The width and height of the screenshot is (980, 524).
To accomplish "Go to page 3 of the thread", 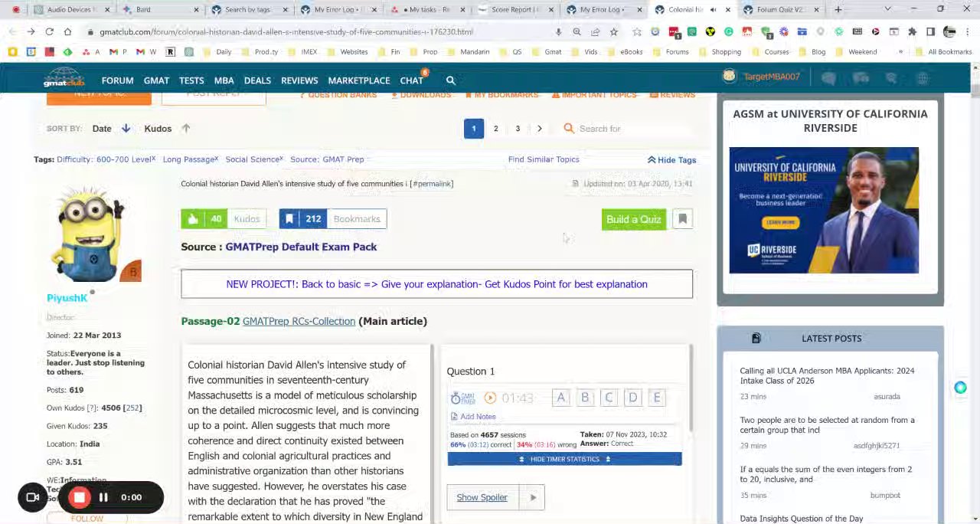I will [x=518, y=129].
